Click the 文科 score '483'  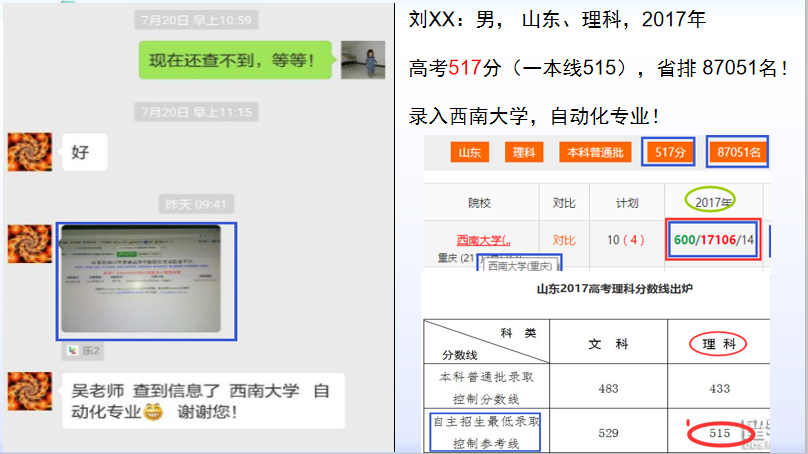609,389
